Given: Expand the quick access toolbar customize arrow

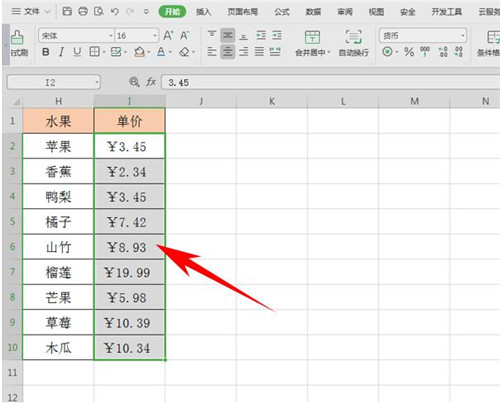Looking at the screenshot, I should pos(146,12).
